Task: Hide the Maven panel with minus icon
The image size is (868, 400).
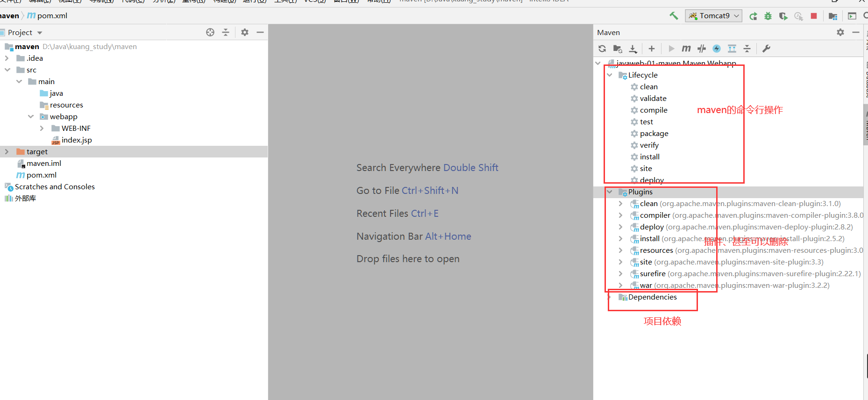Action: (856, 32)
